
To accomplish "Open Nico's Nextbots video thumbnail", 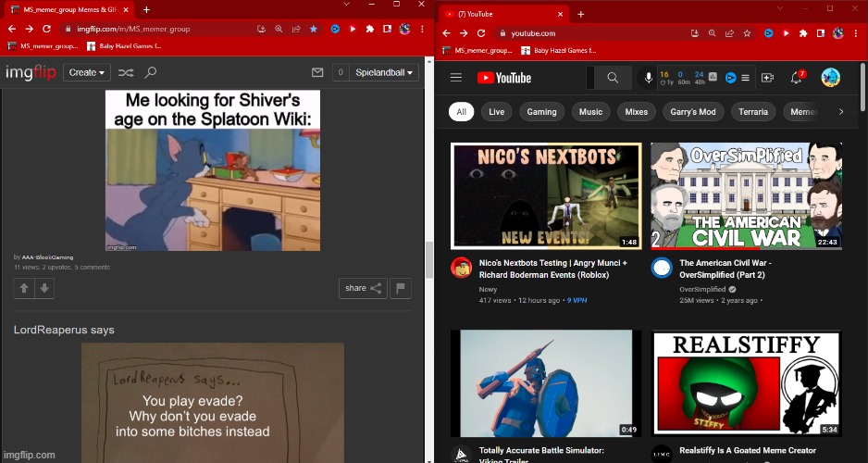I will click(546, 195).
